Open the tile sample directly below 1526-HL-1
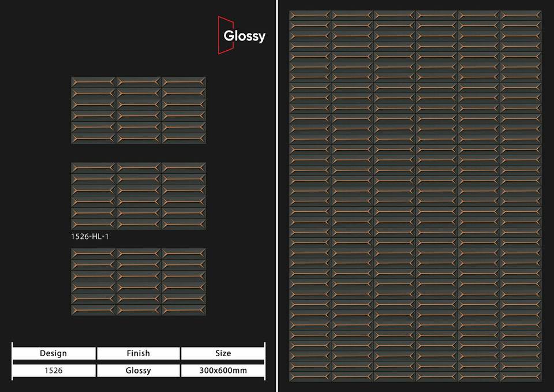 click(x=138, y=282)
